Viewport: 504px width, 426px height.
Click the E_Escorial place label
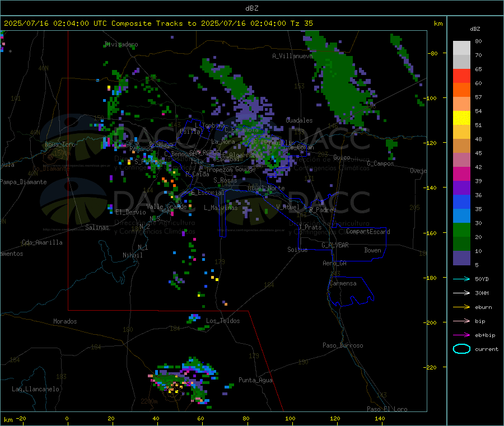[208, 193]
